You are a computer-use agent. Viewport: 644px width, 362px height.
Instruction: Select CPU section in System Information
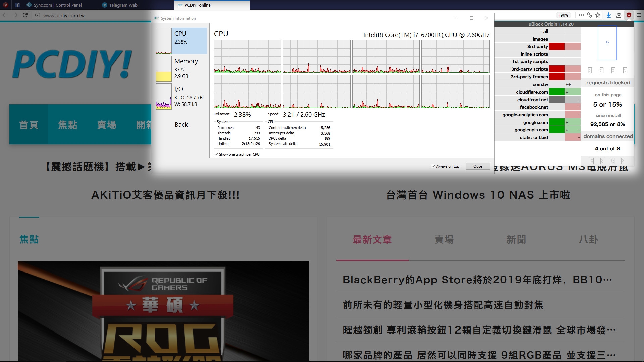(181, 41)
